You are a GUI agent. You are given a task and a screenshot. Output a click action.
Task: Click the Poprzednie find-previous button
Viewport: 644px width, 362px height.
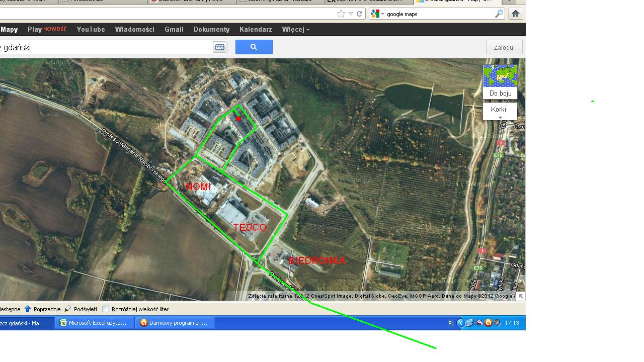[x=42, y=309]
